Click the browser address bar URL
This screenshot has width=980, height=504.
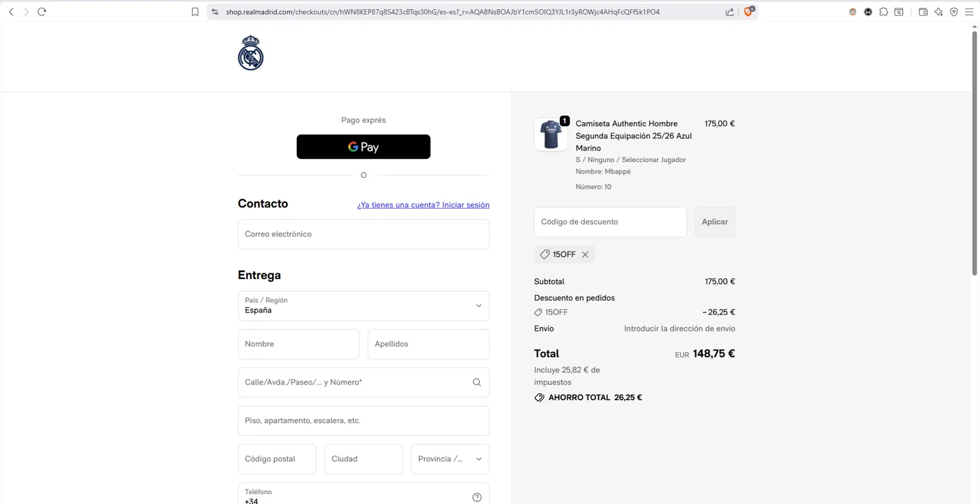coord(442,12)
